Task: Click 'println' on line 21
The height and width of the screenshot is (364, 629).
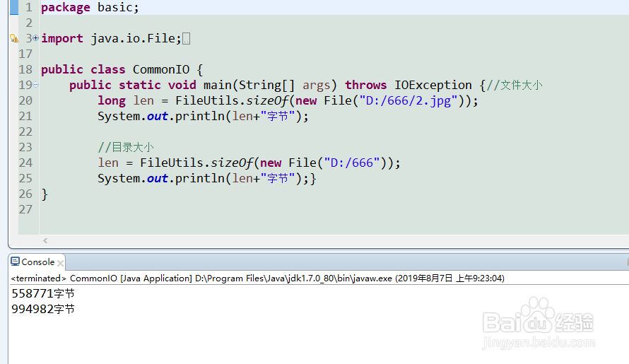Action: pos(200,117)
